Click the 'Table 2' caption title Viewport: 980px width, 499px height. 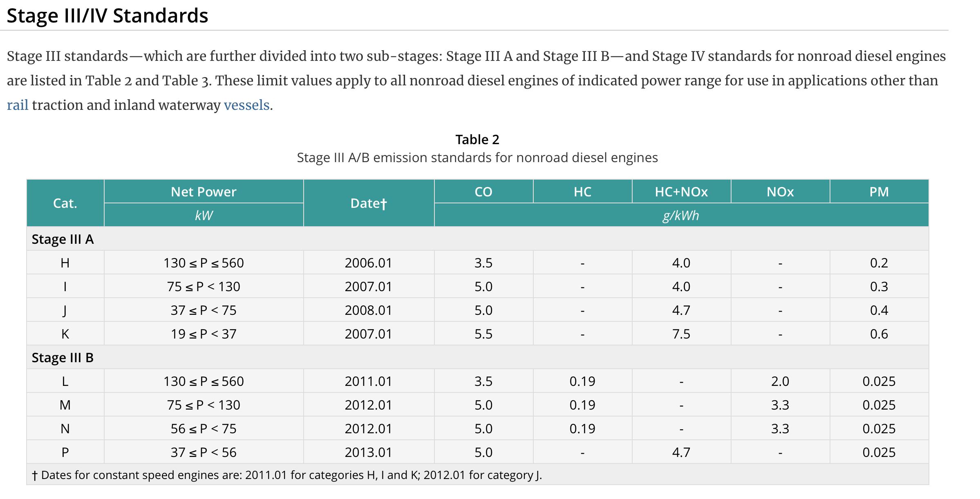coord(477,140)
